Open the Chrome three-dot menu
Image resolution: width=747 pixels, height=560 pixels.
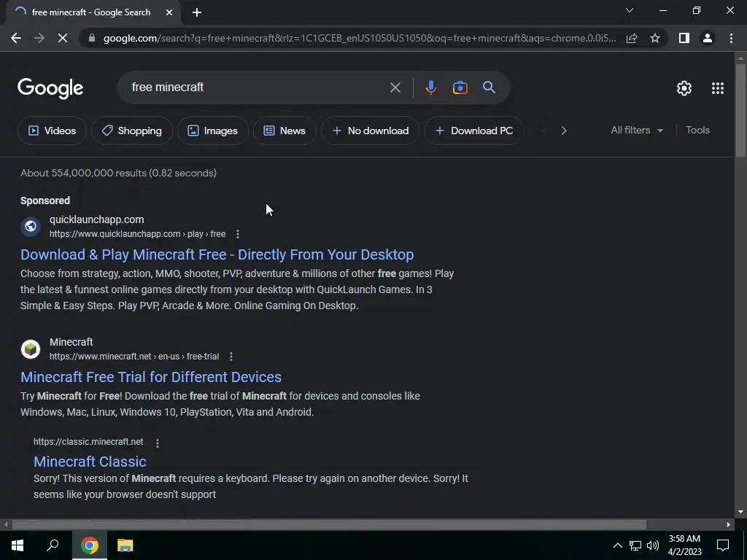[x=731, y=38]
